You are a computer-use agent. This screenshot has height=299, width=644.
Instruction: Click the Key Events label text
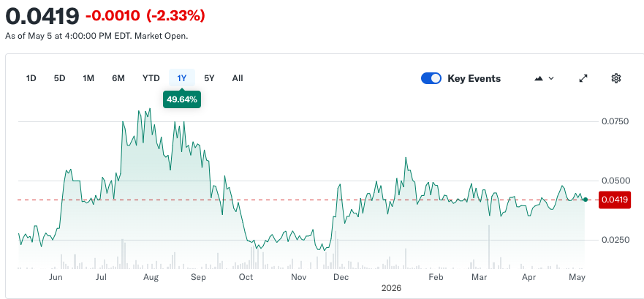pos(474,78)
